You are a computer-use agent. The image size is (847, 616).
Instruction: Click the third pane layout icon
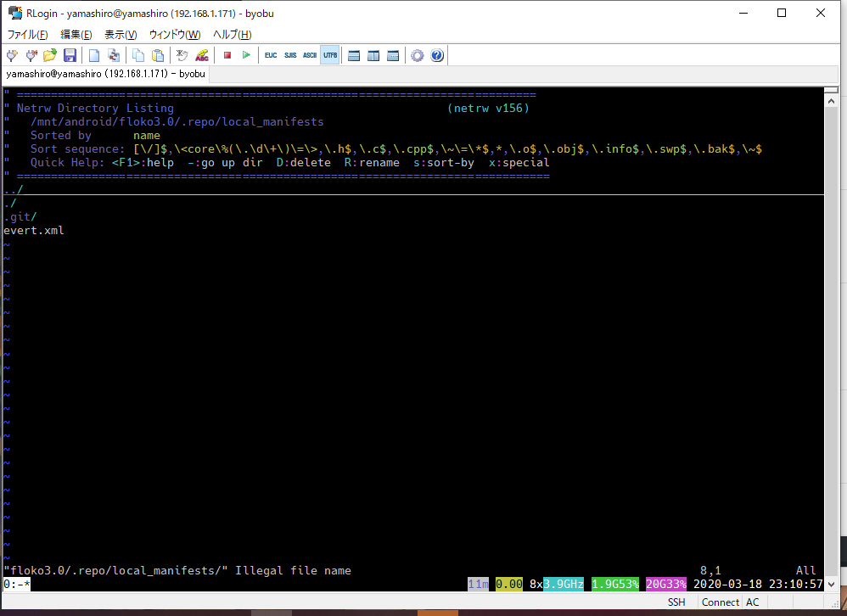pyautogui.click(x=393, y=55)
